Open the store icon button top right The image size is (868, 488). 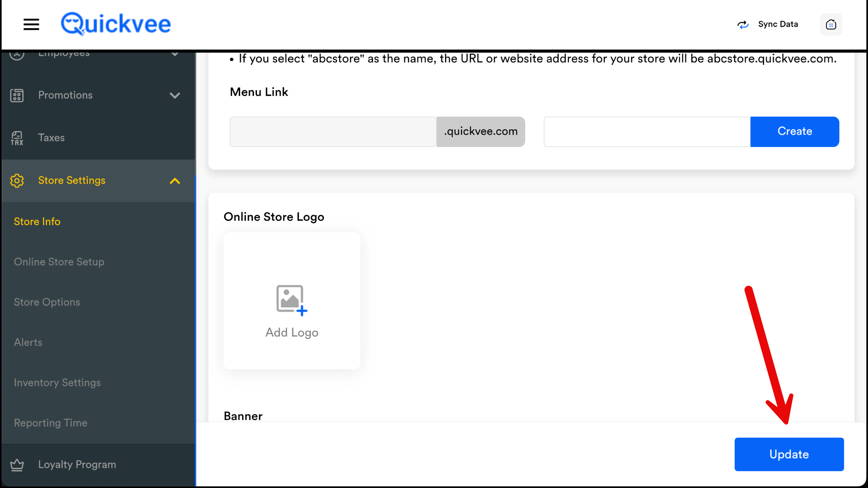pyautogui.click(x=831, y=25)
